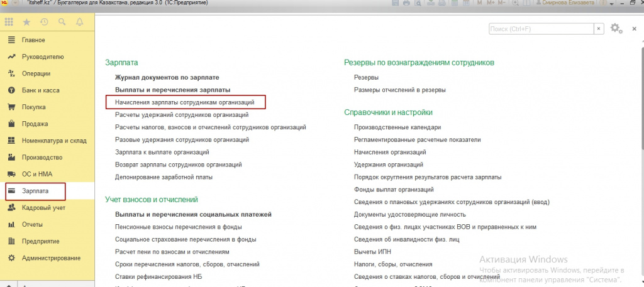Open Расчеты удержаний сотрудников организаций
Screen dimensions: 644x287
[x=182, y=115]
